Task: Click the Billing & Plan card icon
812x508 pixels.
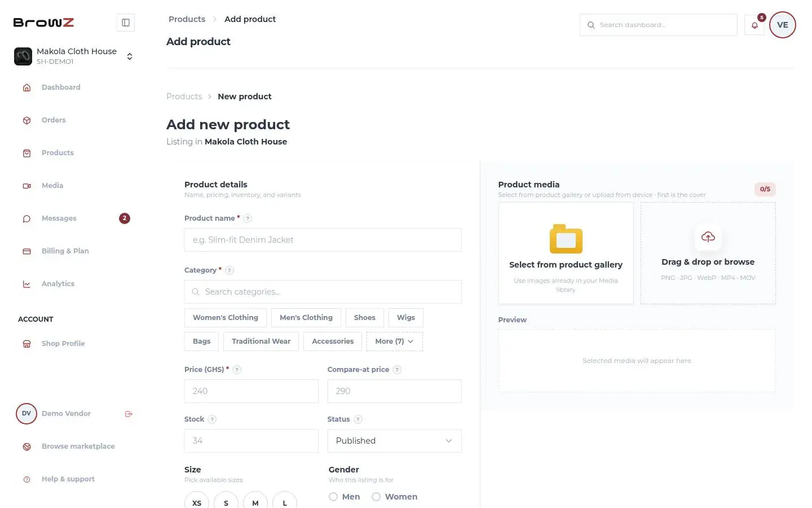Action: coord(27,251)
